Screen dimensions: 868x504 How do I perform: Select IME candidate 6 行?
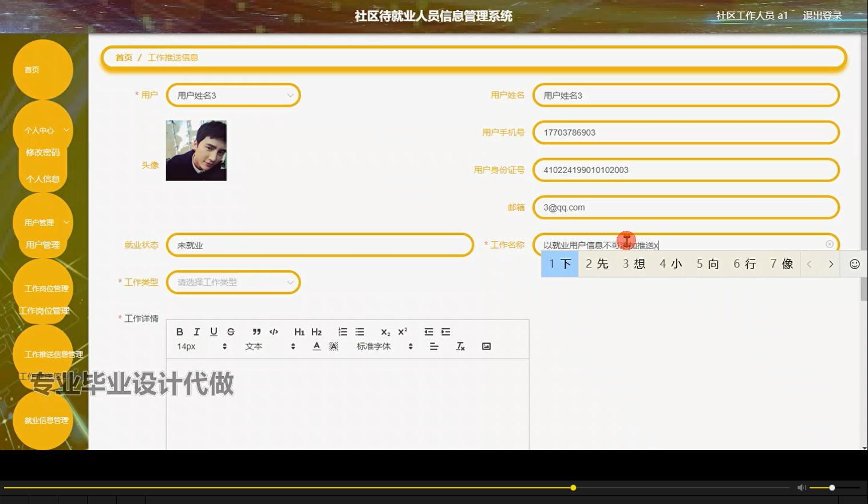[x=744, y=264]
